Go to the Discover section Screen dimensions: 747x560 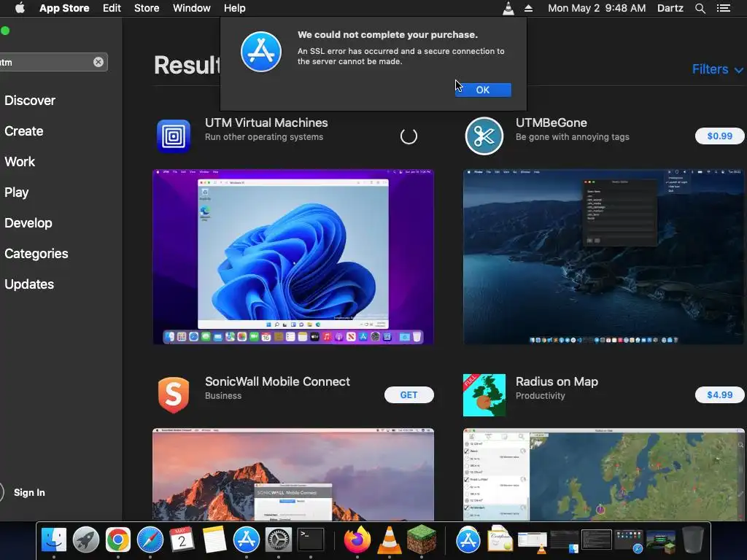[x=30, y=101]
